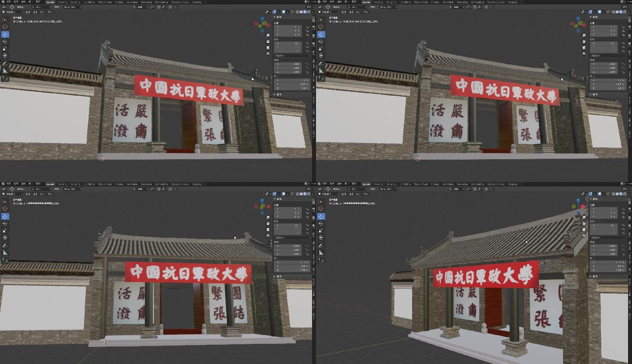Toggle camera view icon in bottom-right viewport
The image size is (632, 364).
584,229
